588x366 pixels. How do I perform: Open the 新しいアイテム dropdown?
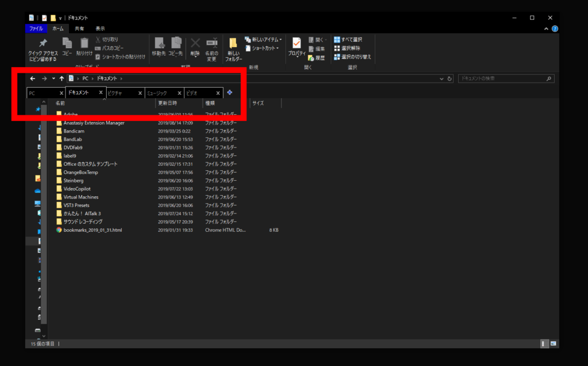[x=263, y=40]
